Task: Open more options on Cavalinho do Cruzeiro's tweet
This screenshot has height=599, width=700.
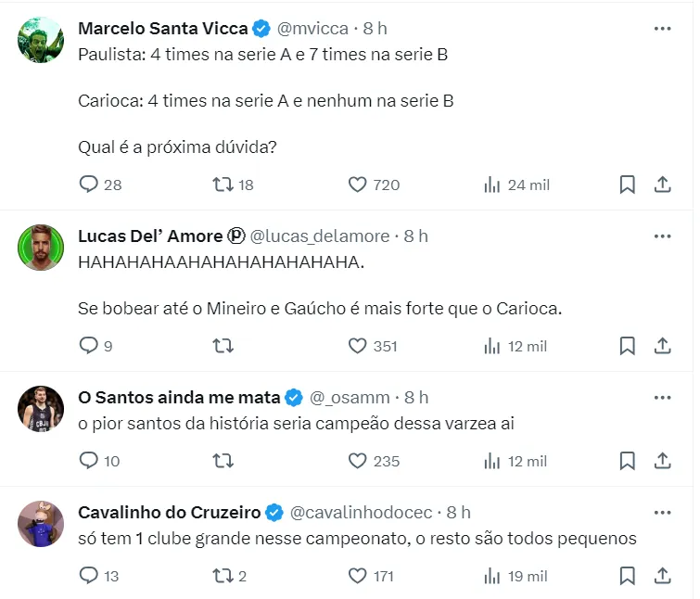Action: tap(662, 512)
